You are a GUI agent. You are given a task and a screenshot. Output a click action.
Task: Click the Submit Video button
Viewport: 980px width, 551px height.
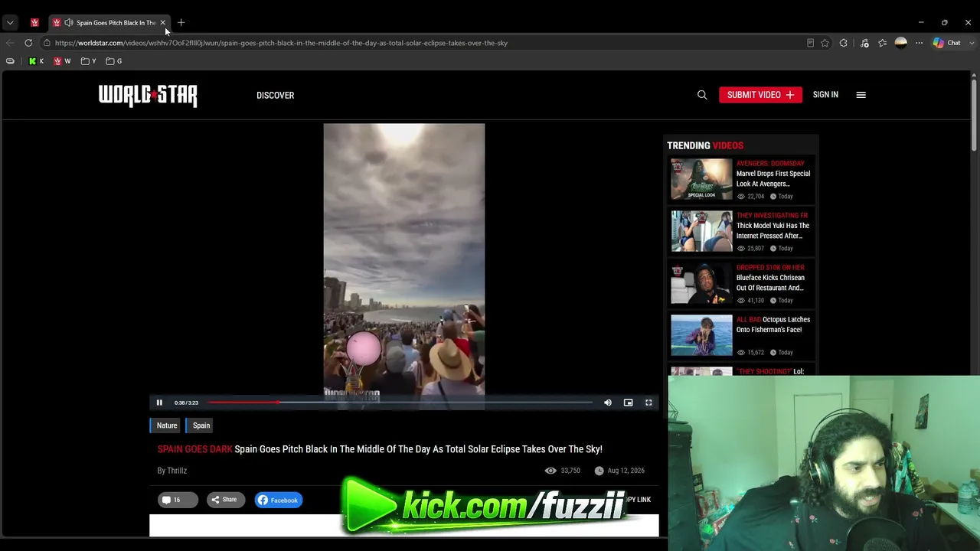click(x=760, y=95)
